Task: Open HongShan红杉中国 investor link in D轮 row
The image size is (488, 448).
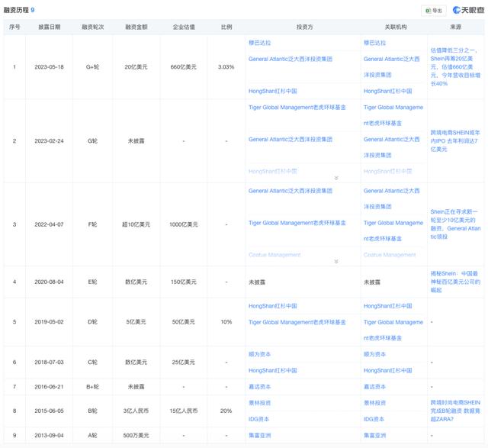Action: (273, 306)
